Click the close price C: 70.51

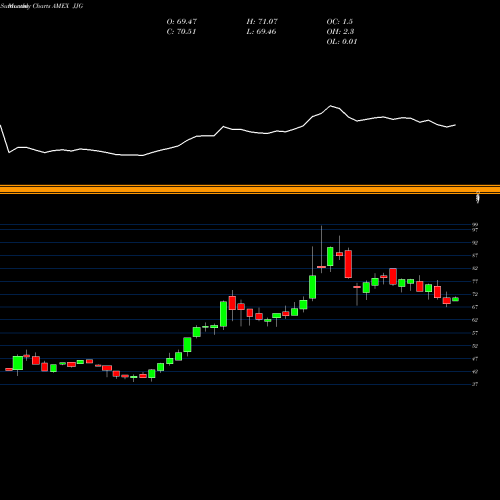point(181,32)
